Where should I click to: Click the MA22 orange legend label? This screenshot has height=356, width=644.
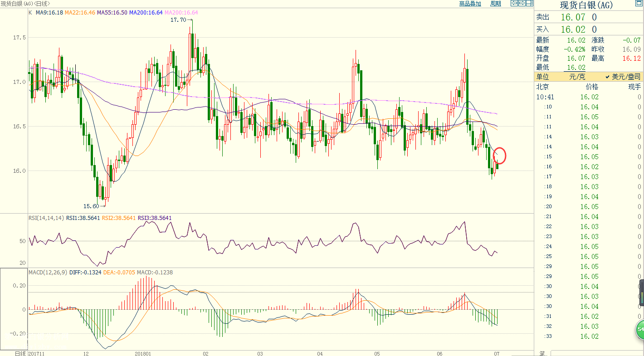[80, 13]
